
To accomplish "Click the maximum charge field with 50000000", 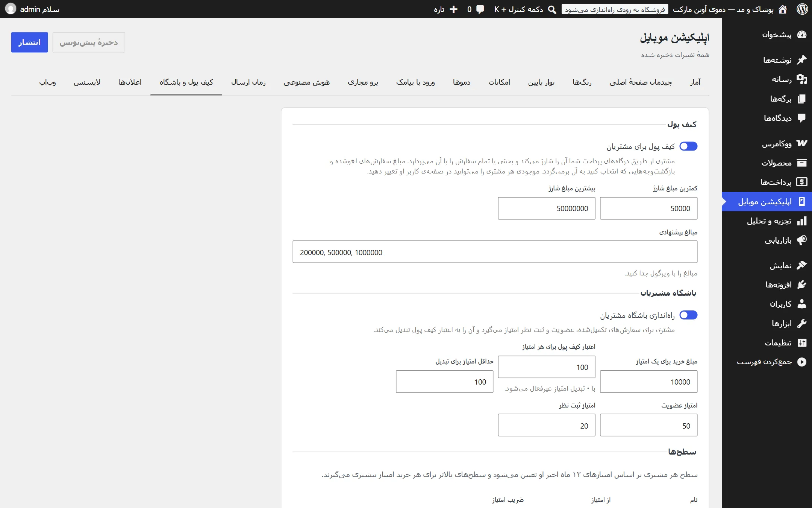I will tap(547, 208).
